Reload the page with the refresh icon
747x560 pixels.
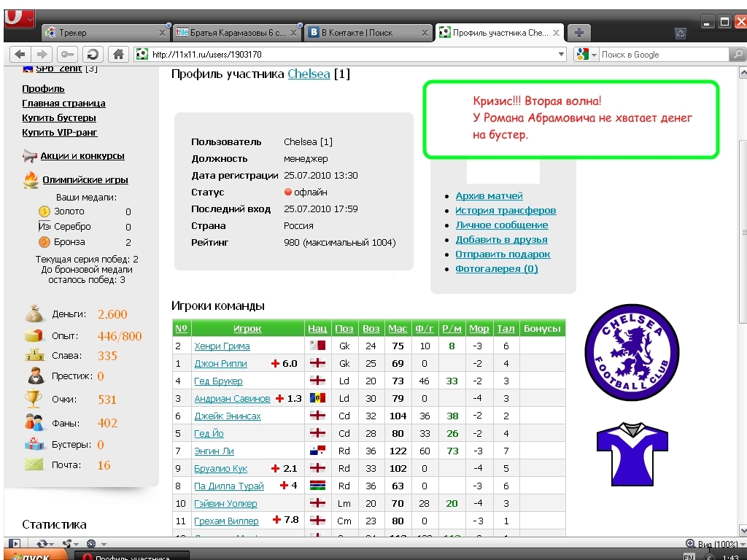tap(92, 54)
